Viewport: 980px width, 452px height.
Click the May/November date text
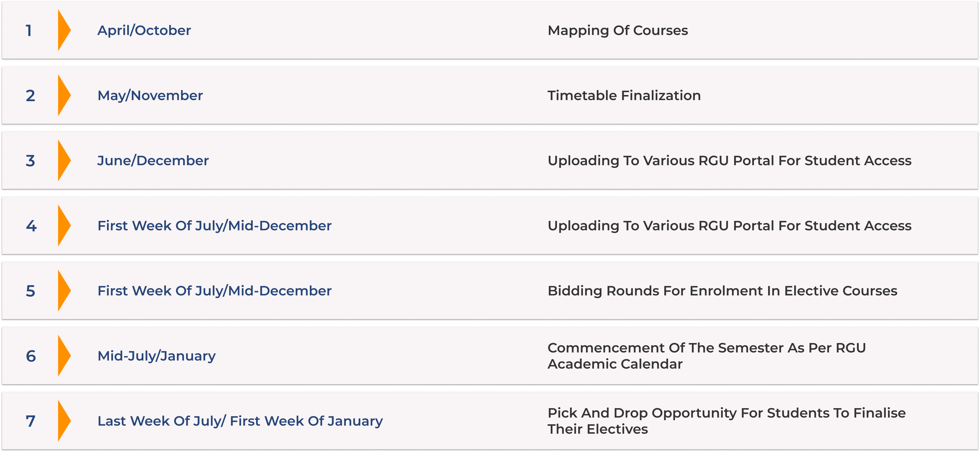(x=150, y=96)
